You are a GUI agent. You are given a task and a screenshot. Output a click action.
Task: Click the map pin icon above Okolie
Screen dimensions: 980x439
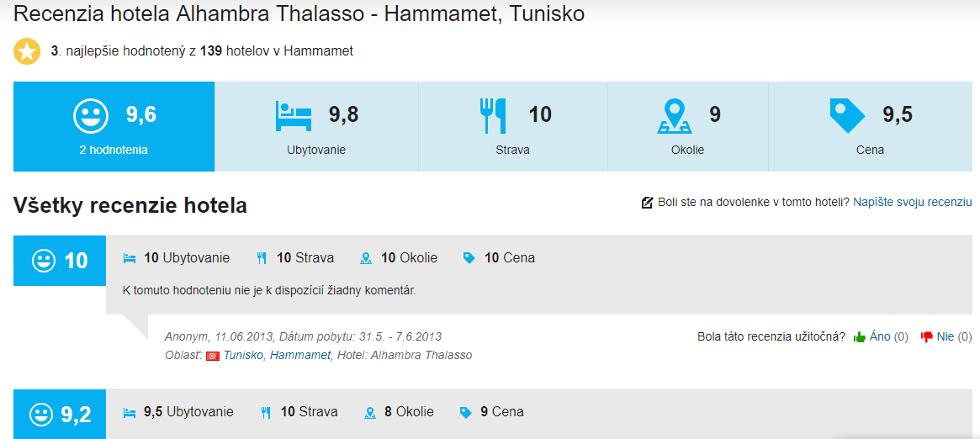point(675,116)
